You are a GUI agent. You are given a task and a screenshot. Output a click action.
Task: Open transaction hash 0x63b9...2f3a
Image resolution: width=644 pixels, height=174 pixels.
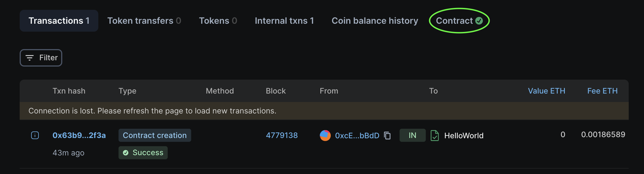pos(79,135)
